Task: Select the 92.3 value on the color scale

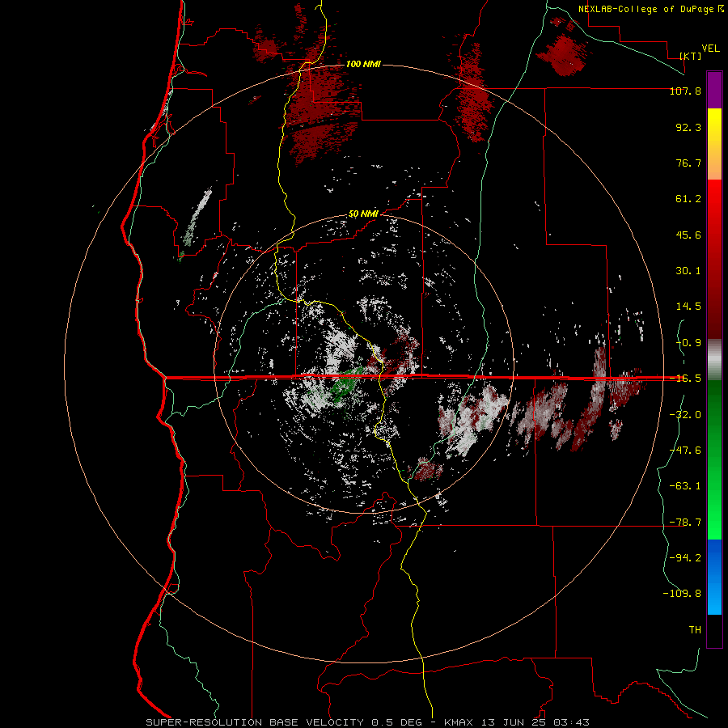Action: coord(688,127)
